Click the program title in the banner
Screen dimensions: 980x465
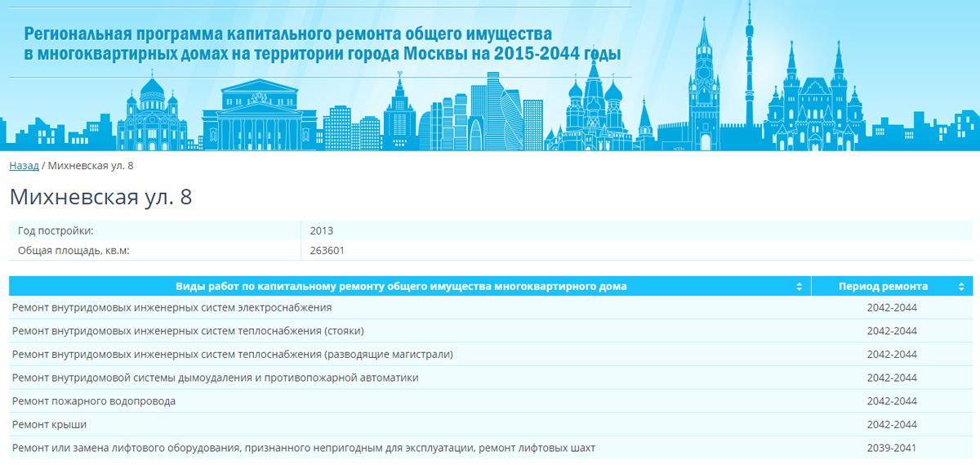(322, 44)
